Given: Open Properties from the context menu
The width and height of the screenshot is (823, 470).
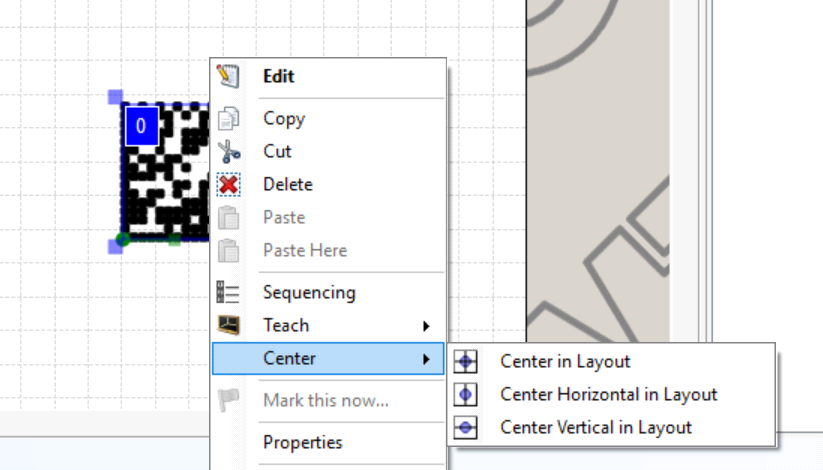Looking at the screenshot, I should (x=303, y=442).
